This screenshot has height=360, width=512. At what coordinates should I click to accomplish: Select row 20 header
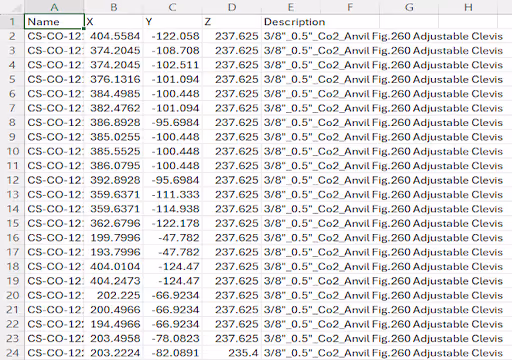click(12, 295)
